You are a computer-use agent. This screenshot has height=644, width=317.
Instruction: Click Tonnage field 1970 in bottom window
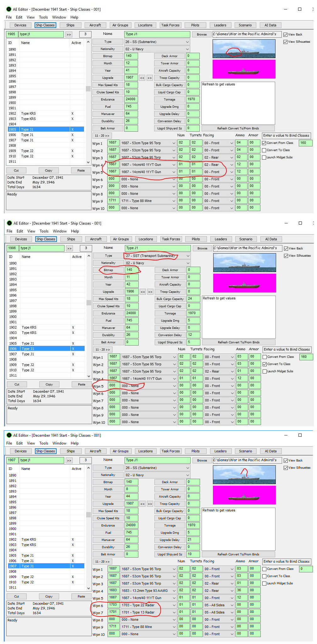pyautogui.click(x=193, y=525)
